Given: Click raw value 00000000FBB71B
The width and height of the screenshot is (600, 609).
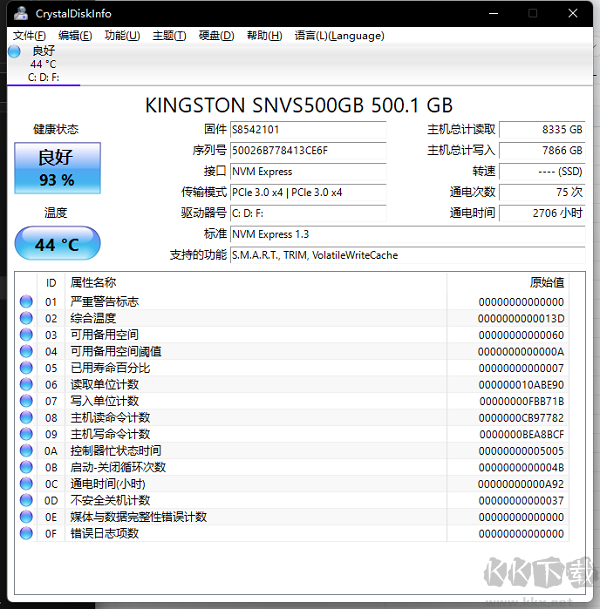Looking at the screenshot, I should tap(522, 401).
